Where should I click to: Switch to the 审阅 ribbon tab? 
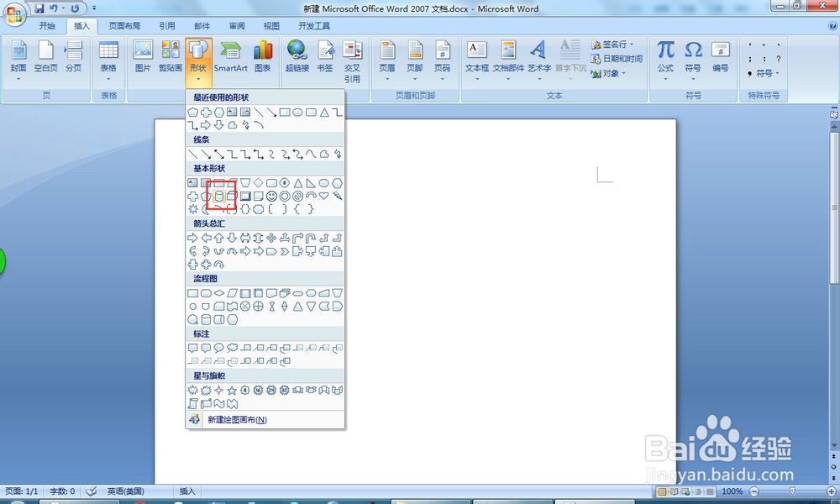236,25
